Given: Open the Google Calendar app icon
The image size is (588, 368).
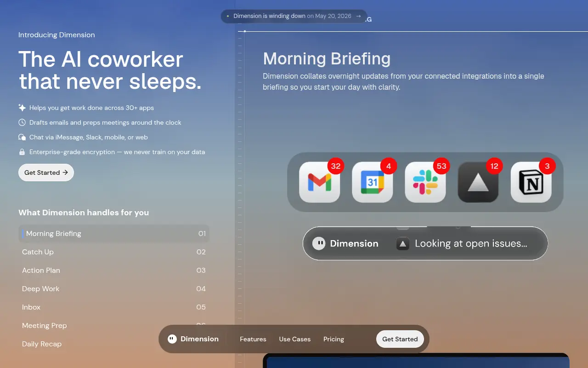Looking at the screenshot, I should 372,182.
